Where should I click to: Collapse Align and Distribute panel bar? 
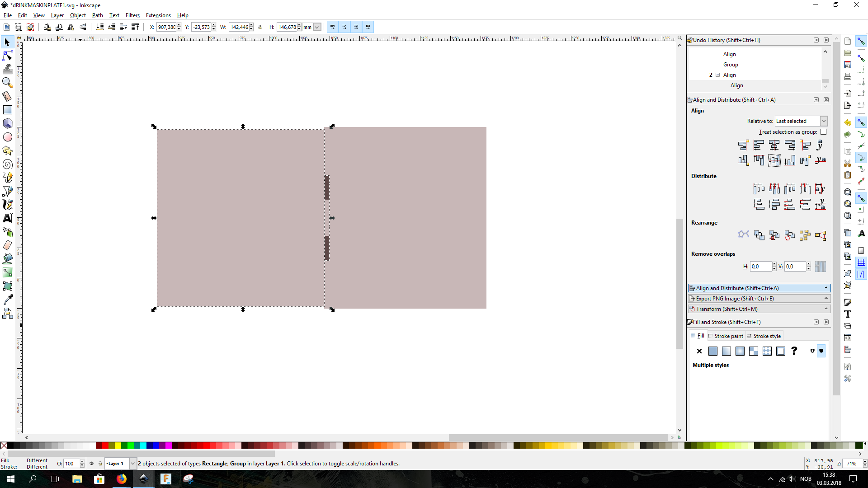(759, 288)
